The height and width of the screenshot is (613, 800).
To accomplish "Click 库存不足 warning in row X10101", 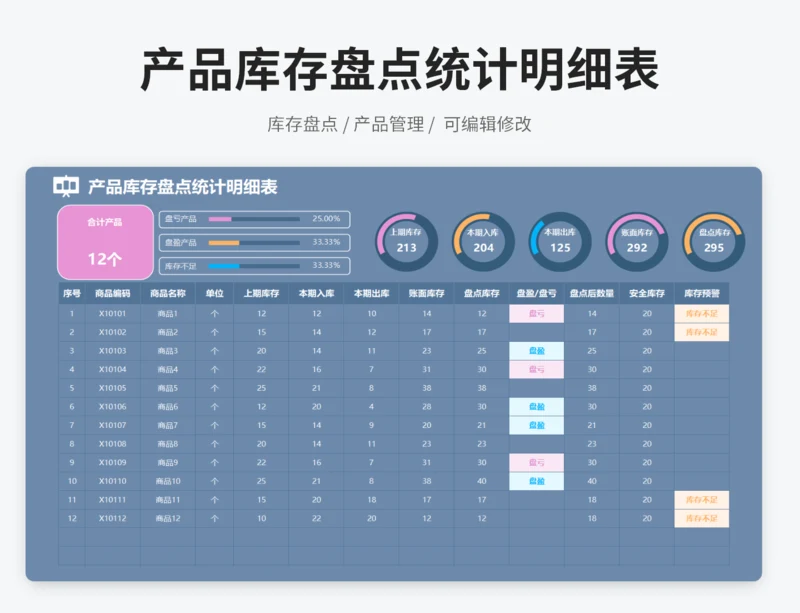I will pyautogui.click(x=702, y=313).
